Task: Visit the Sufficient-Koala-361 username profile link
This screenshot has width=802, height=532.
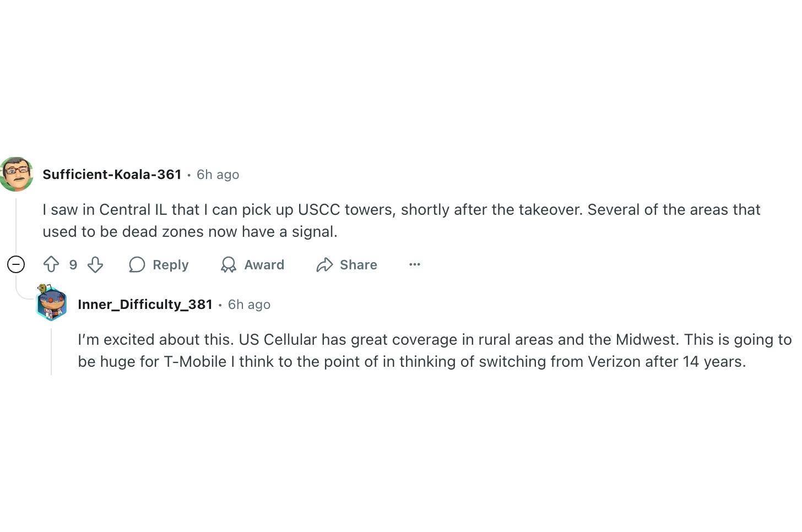Action: (112, 175)
